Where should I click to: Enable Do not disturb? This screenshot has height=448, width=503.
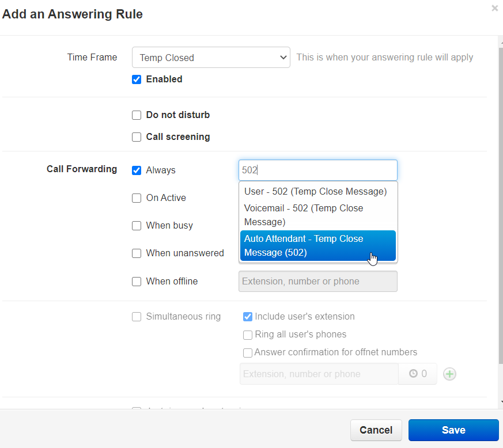coord(137,115)
